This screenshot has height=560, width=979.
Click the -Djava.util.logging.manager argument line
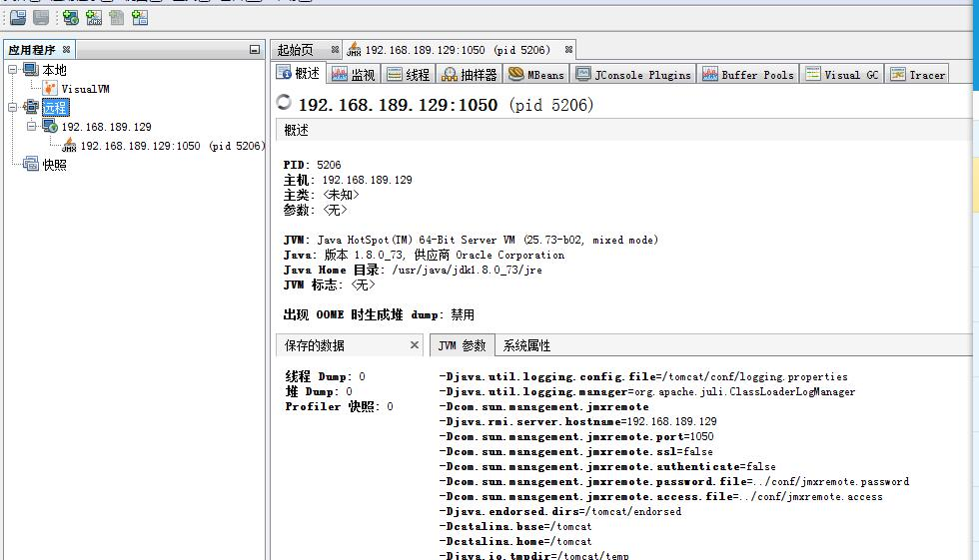647,391
